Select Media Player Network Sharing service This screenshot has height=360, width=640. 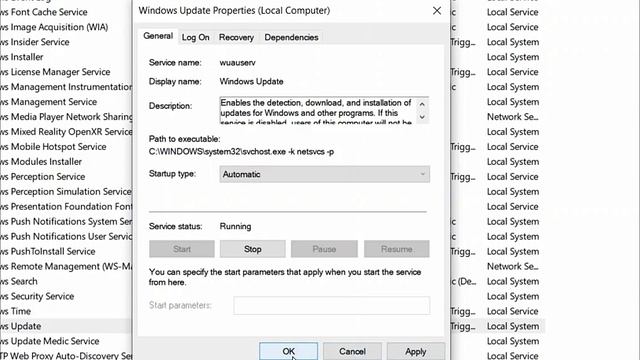coord(66,117)
